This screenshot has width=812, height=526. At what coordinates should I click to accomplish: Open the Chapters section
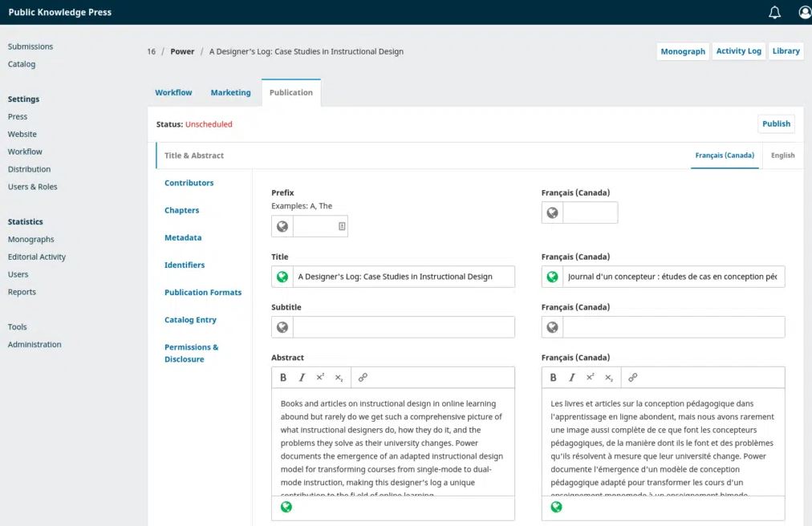[x=182, y=210]
